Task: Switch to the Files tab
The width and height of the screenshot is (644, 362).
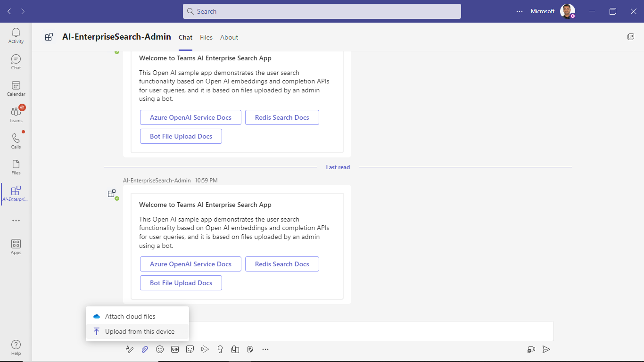Action: pyautogui.click(x=206, y=37)
